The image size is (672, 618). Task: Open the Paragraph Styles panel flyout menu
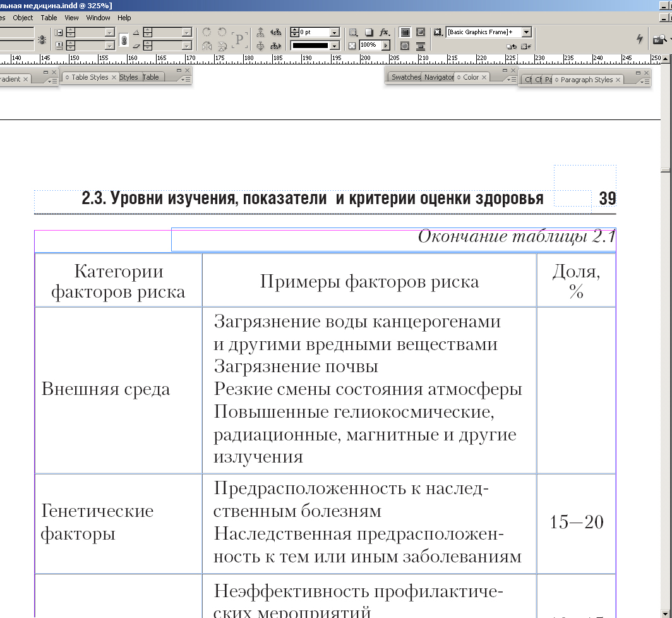[x=645, y=82]
